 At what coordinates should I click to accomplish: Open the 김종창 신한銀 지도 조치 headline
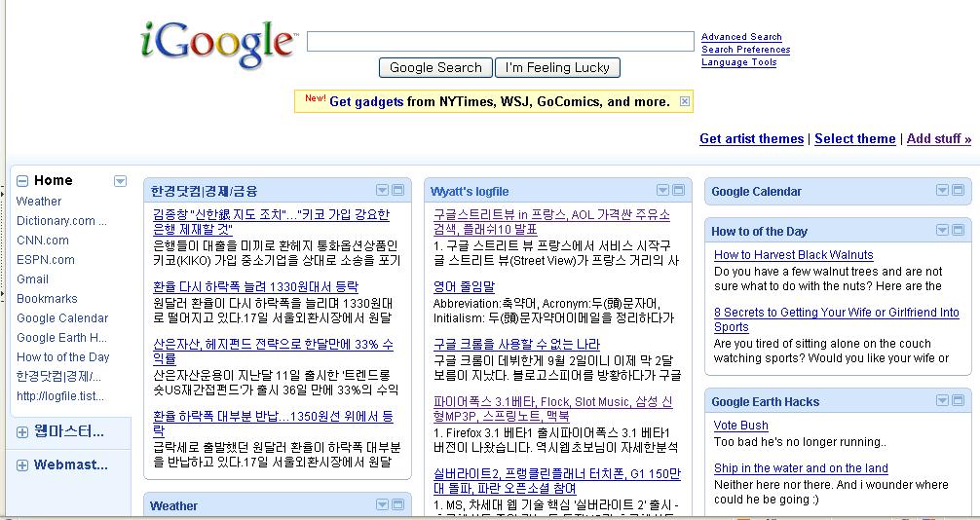(x=271, y=222)
